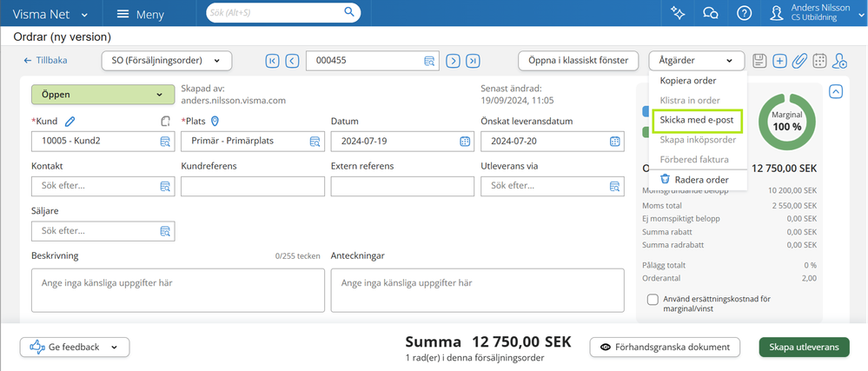Viewport: 868px width, 371px height.
Task: Open the Kund field lookup icon
Action: (165, 142)
